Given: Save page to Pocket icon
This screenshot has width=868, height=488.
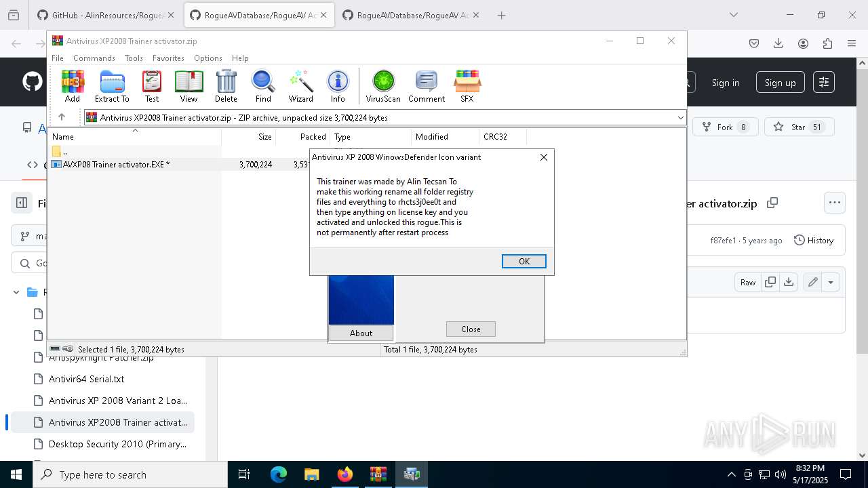Looking at the screenshot, I should [754, 43].
